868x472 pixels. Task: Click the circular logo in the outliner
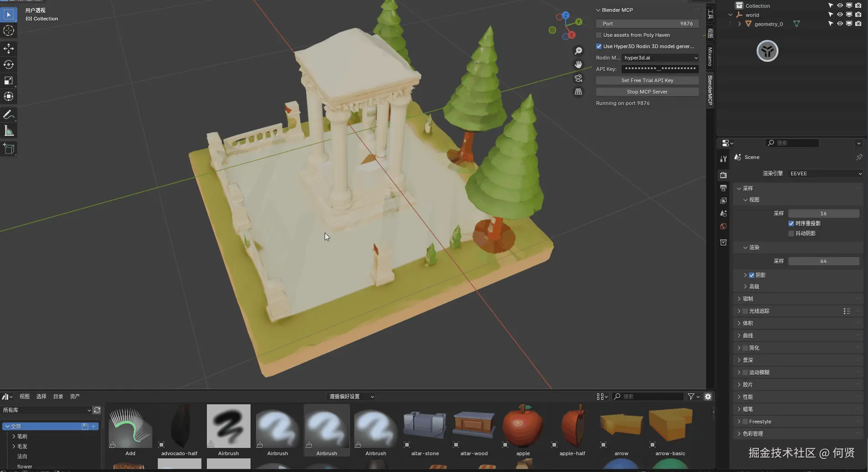coord(767,51)
